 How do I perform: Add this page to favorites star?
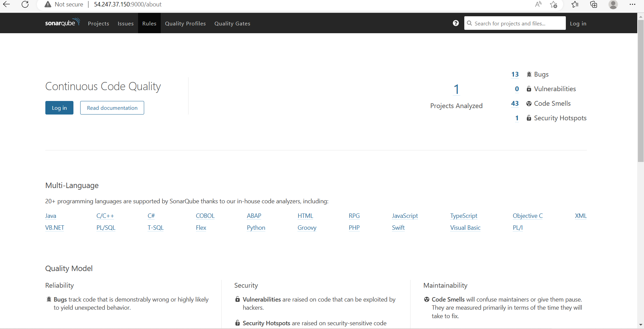pyautogui.click(x=554, y=4)
